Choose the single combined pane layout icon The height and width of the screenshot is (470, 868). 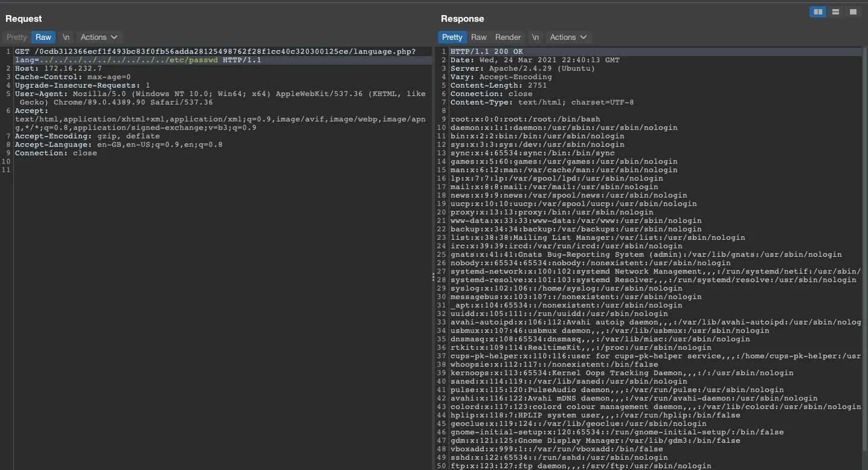(x=853, y=12)
